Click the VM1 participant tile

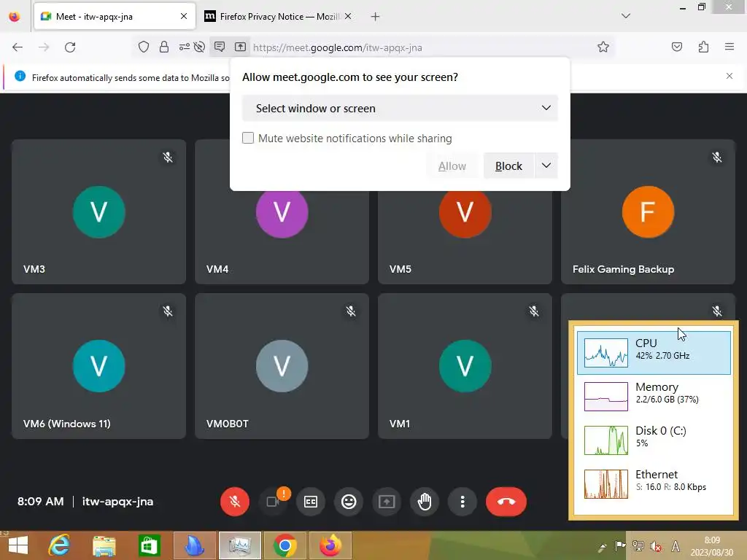point(465,366)
